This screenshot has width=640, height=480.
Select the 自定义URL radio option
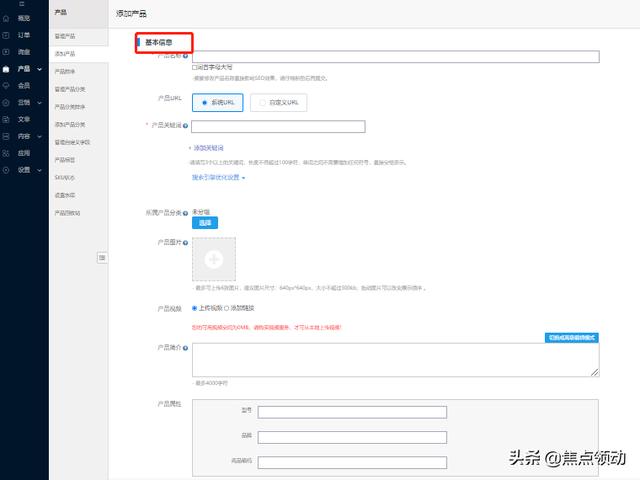click(262, 102)
